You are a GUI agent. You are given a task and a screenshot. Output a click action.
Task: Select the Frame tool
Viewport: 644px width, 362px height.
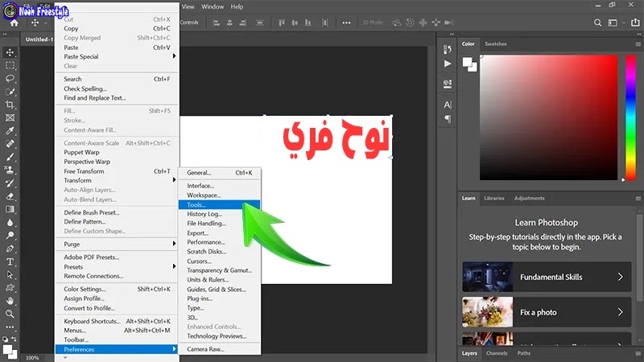(x=10, y=117)
